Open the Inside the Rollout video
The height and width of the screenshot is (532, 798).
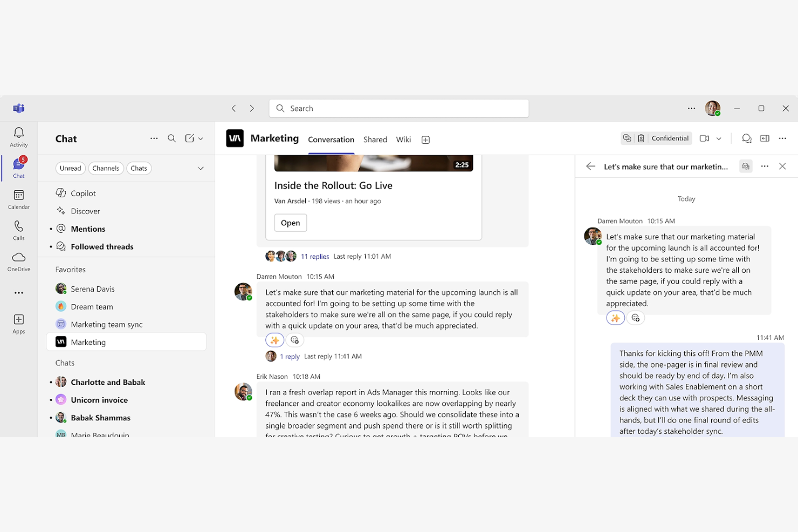pos(290,222)
